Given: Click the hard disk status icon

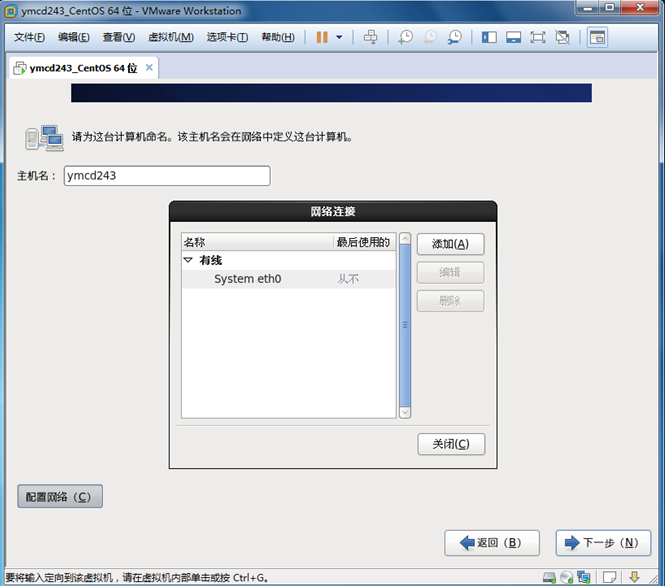Looking at the screenshot, I should 550,578.
